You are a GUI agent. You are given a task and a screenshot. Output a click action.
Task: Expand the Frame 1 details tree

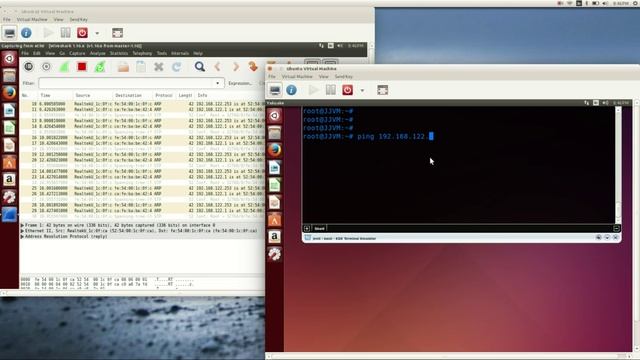tap(22, 225)
